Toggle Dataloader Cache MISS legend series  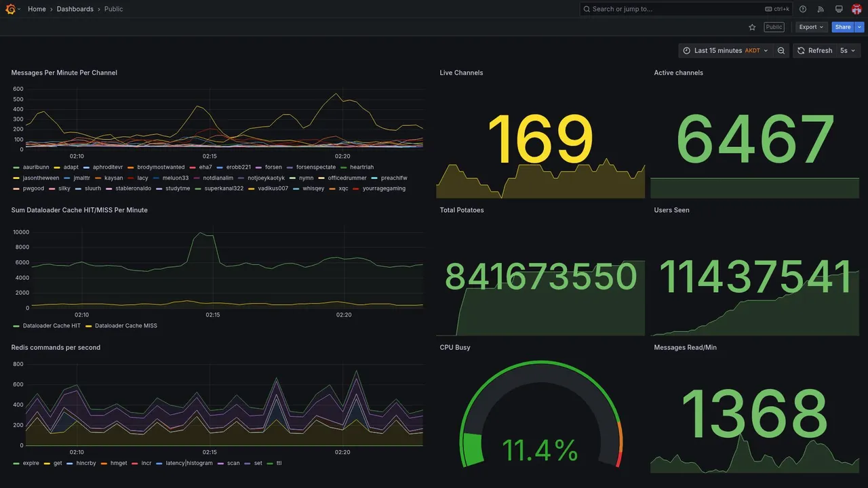point(126,326)
